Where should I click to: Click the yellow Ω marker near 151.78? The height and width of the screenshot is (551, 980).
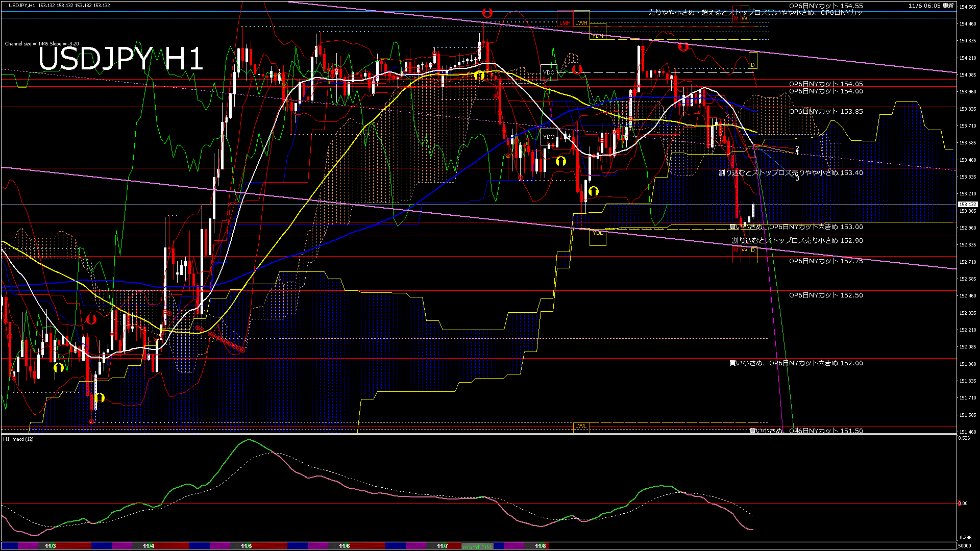[100, 398]
